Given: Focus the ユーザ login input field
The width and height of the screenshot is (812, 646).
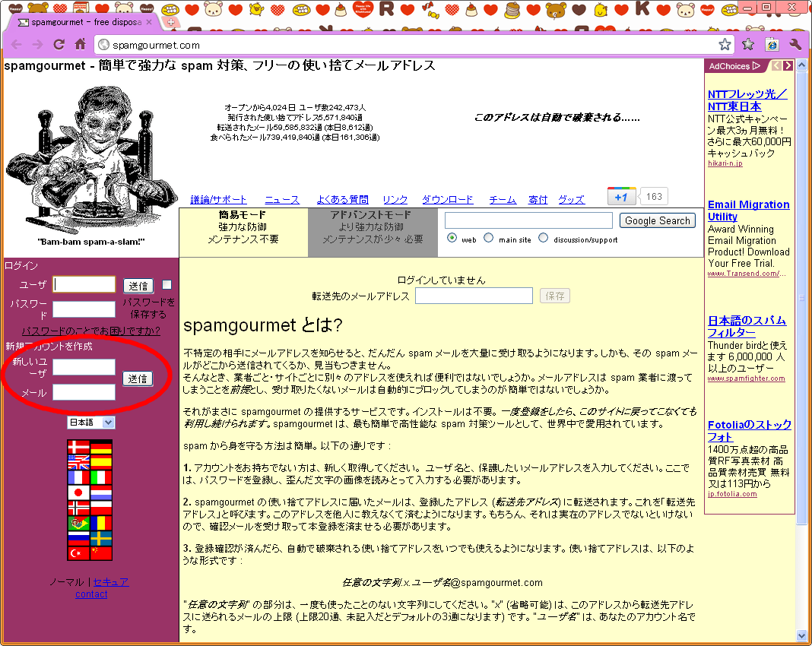Looking at the screenshot, I should click(x=84, y=285).
